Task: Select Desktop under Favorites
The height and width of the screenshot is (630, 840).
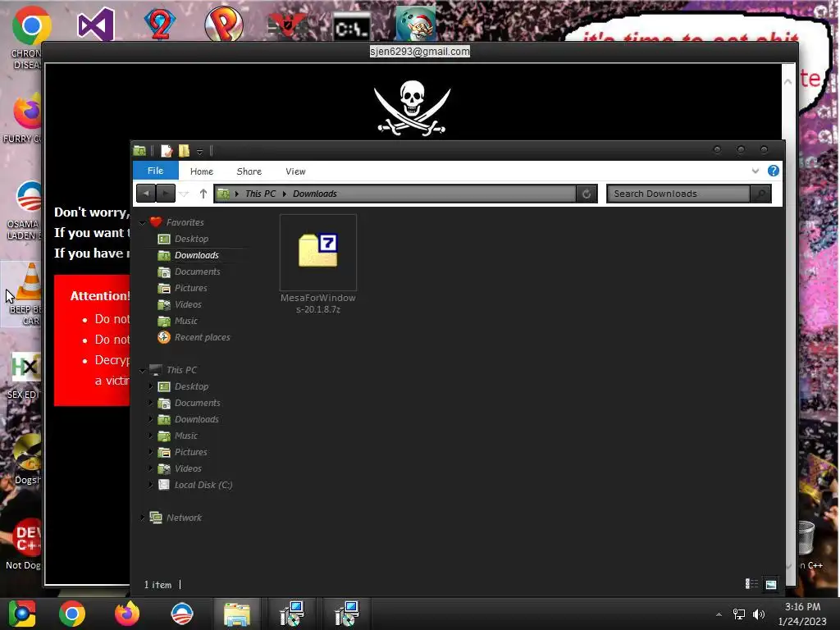Action: [191, 239]
